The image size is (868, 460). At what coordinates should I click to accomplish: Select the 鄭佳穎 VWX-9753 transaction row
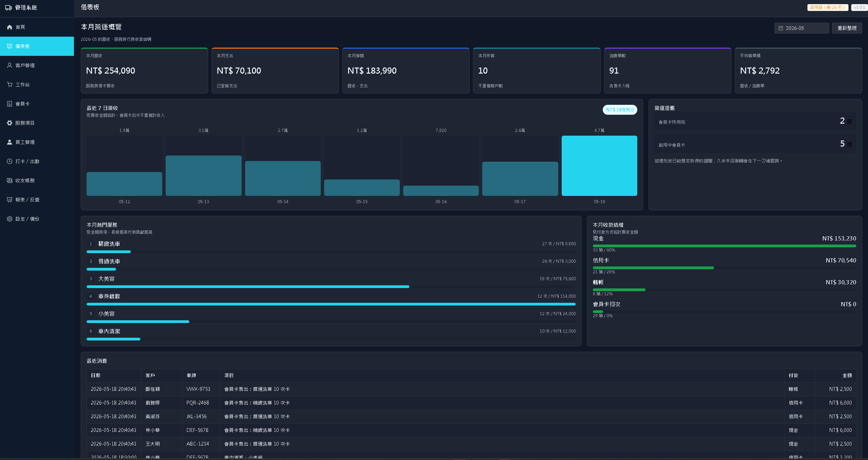coord(471,389)
